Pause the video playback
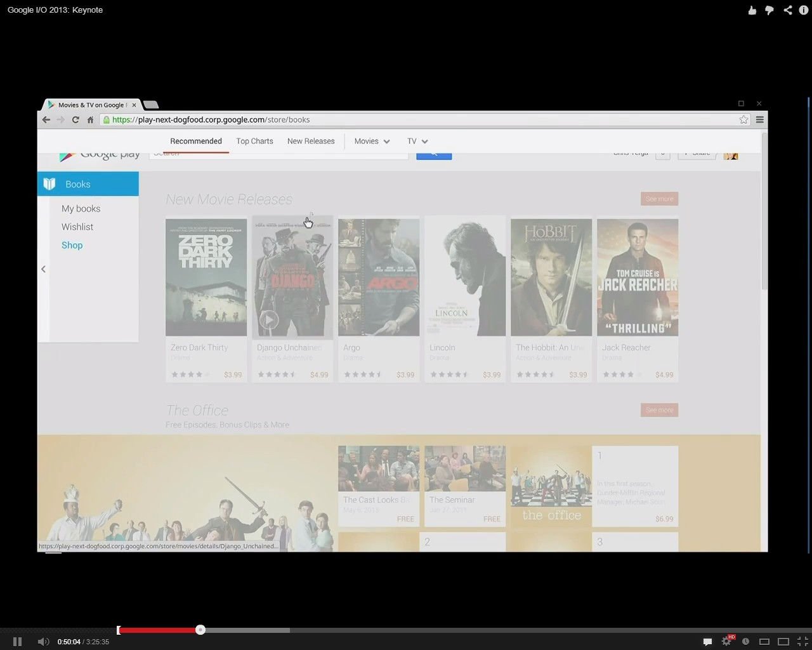The height and width of the screenshot is (650, 812). 17,642
